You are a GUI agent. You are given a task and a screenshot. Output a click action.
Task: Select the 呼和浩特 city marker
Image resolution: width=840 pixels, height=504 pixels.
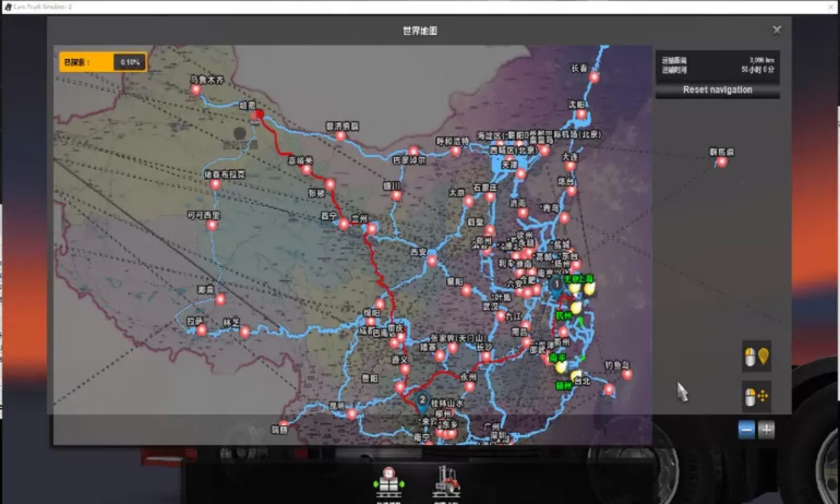point(455,151)
